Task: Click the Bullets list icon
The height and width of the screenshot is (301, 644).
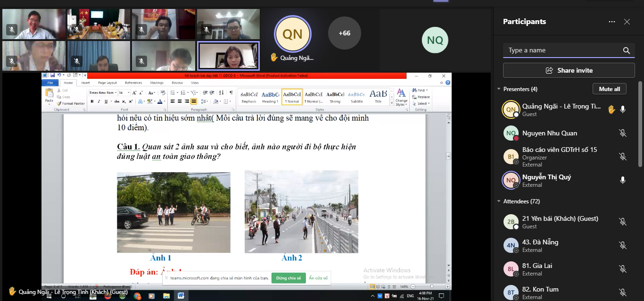Action: click(173, 93)
